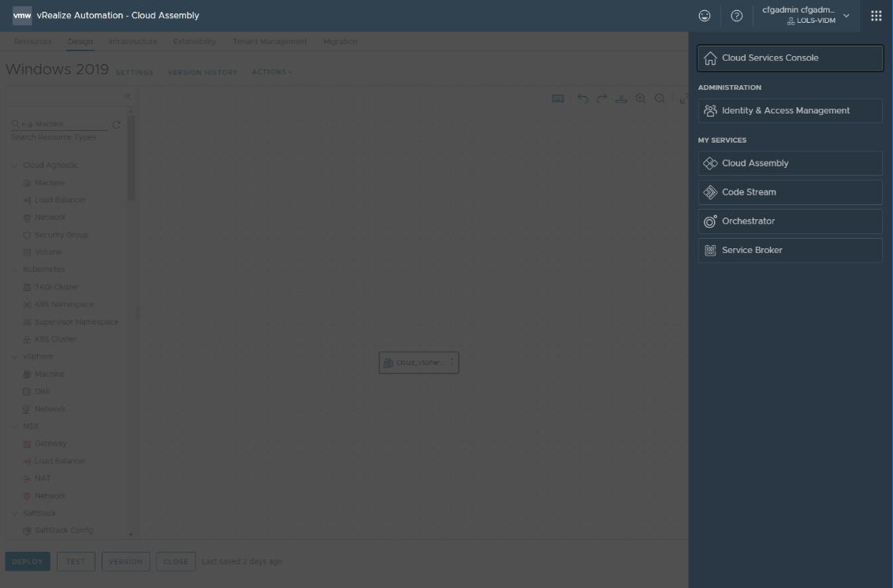The width and height of the screenshot is (893, 588).
Task: Select Security Group resource
Action: (x=55, y=235)
